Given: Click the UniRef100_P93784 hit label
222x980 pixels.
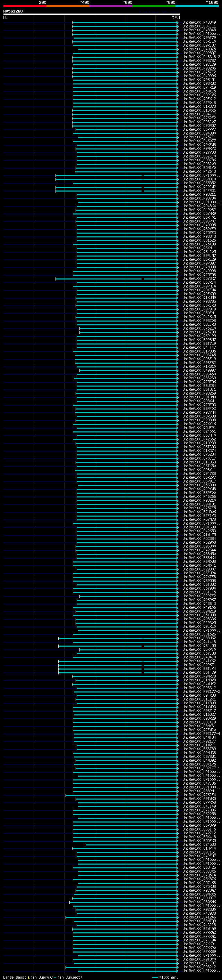Looking at the screenshot, I should [199, 198].
